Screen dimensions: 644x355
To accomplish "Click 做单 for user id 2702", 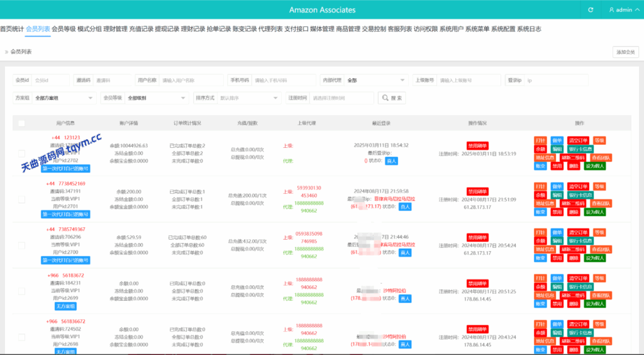I will [x=557, y=140].
